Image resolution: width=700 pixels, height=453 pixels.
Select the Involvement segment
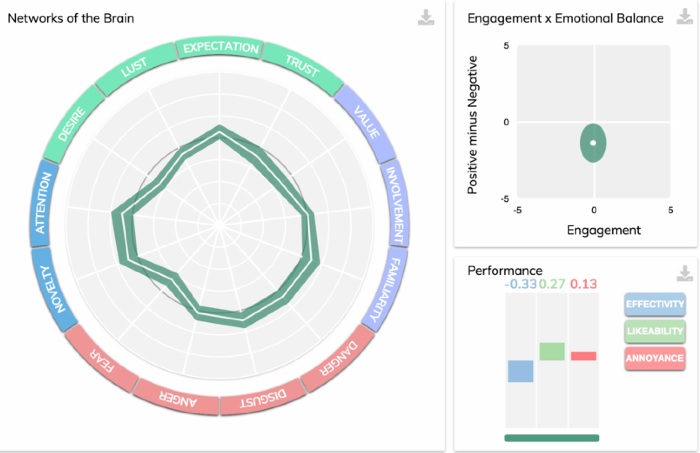pyautogui.click(x=395, y=205)
